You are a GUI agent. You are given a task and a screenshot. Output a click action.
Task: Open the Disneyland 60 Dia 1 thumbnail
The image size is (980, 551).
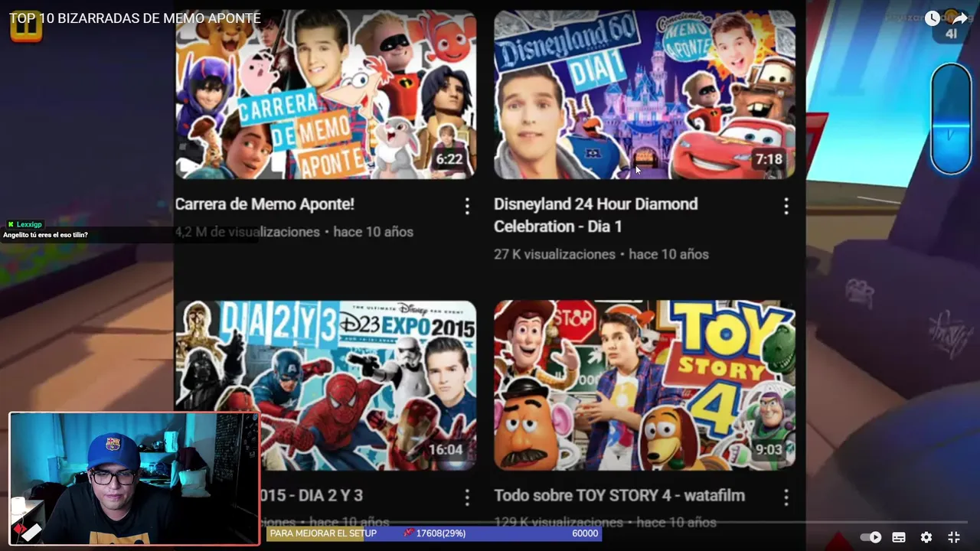(645, 94)
